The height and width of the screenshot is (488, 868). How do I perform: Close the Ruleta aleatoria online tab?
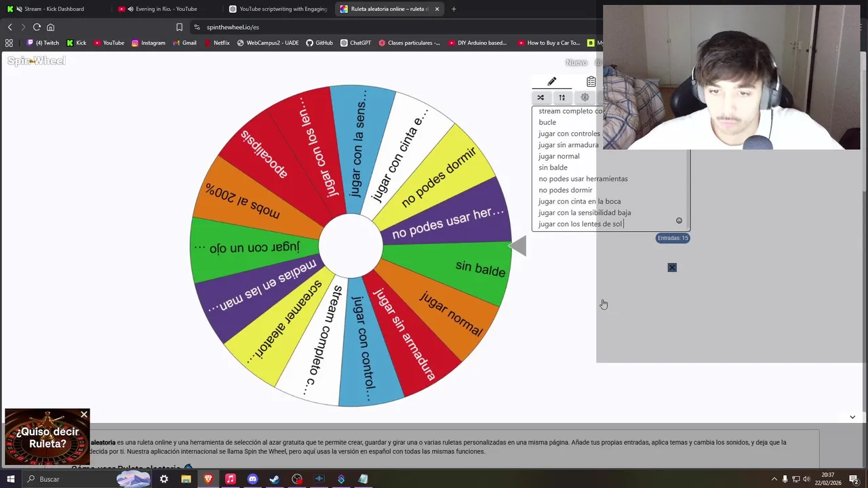tap(437, 9)
